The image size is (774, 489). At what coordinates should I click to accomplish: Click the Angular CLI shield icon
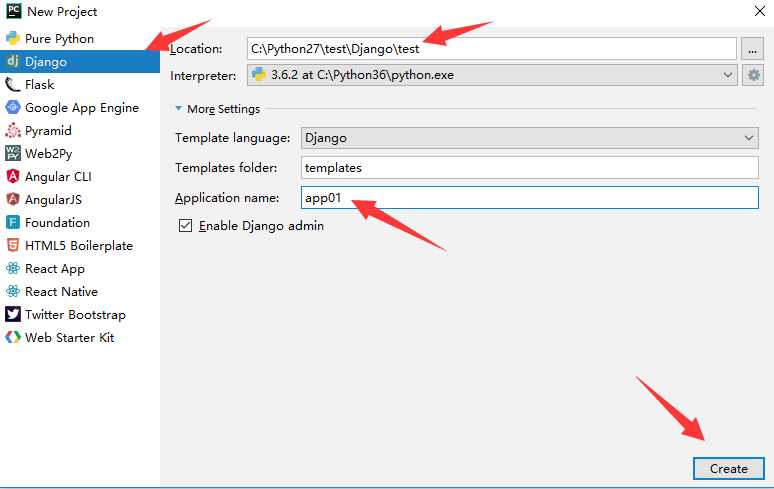point(13,176)
